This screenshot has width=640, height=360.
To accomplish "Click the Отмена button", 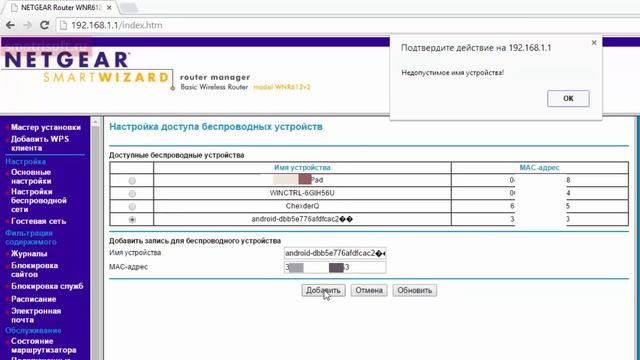I will 369,290.
